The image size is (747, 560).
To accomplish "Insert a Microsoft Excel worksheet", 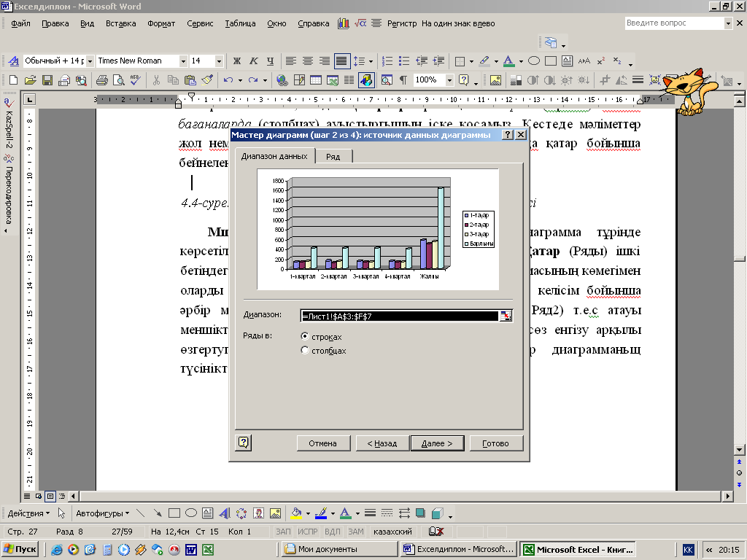I will click(333, 80).
